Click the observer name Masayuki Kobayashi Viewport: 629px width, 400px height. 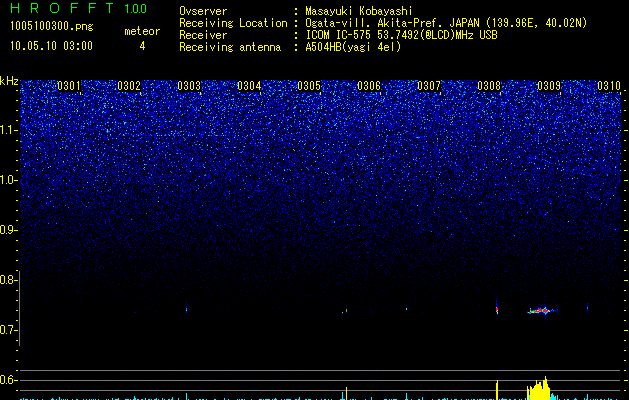(358, 11)
